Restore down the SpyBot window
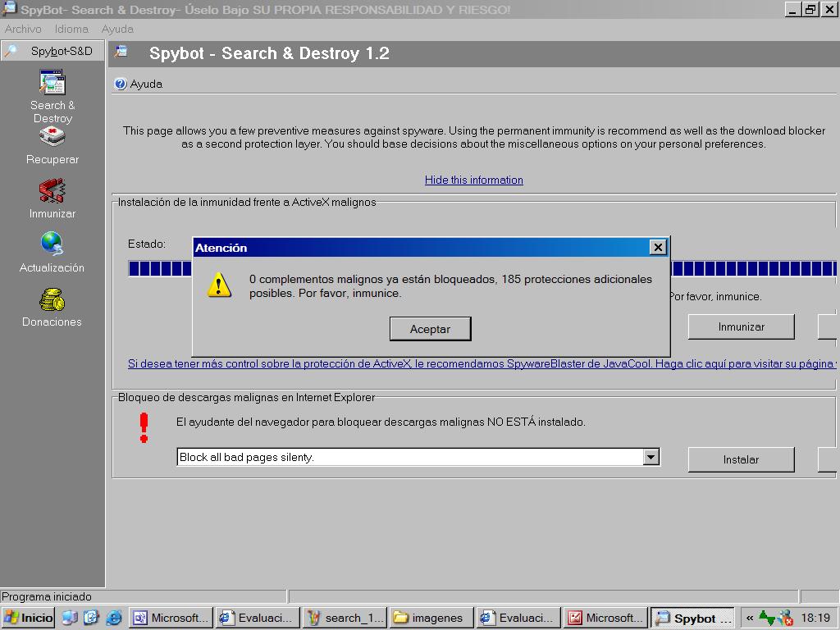The width and height of the screenshot is (840, 630). click(810, 9)
